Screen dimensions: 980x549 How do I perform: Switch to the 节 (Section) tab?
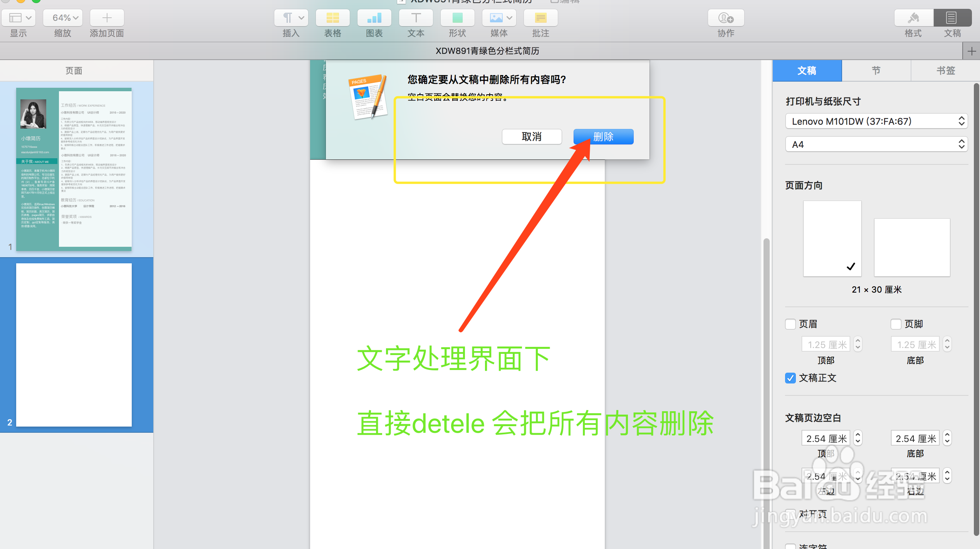876,70
